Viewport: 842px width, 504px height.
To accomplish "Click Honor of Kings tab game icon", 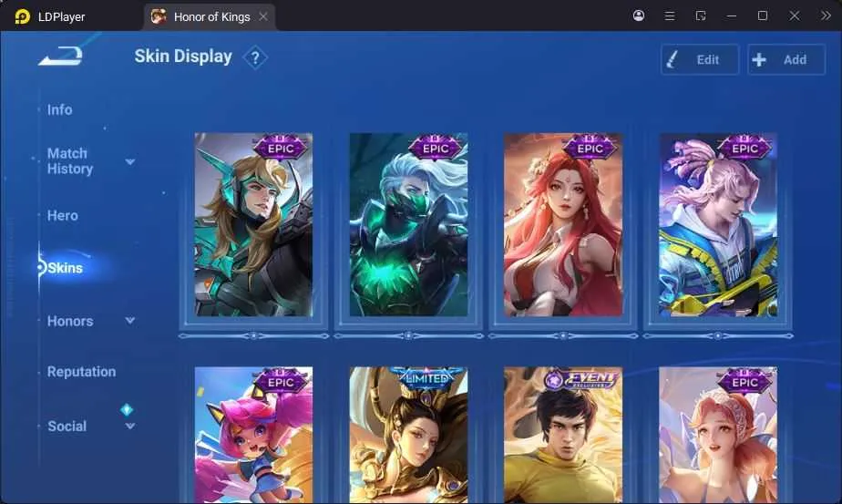I will click(159, 16).
